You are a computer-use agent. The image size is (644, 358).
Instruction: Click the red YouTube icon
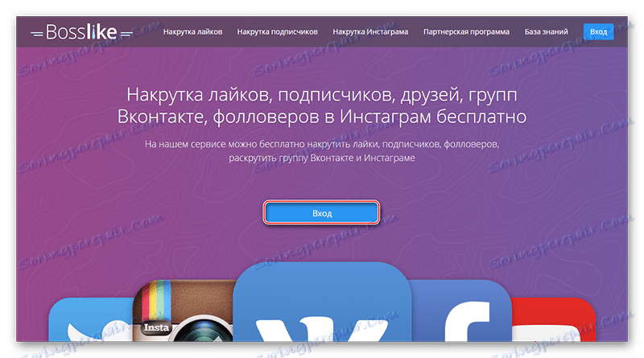[x=554, y=319]
